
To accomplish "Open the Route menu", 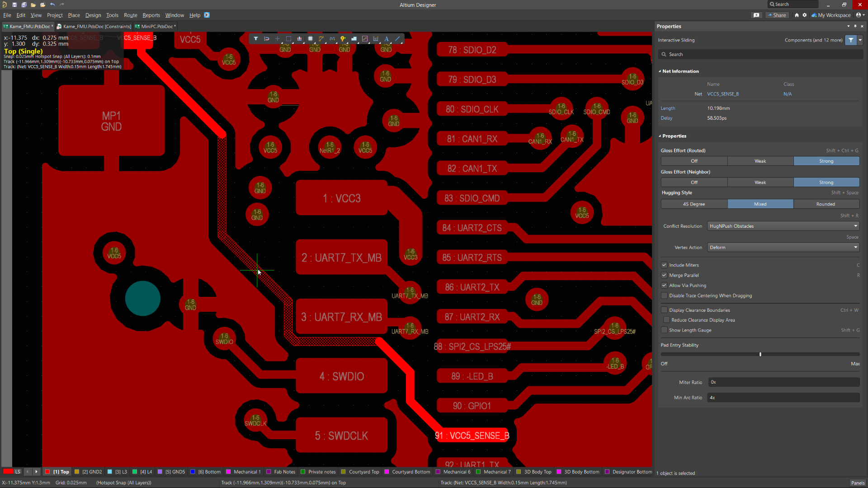I will 130,15.
